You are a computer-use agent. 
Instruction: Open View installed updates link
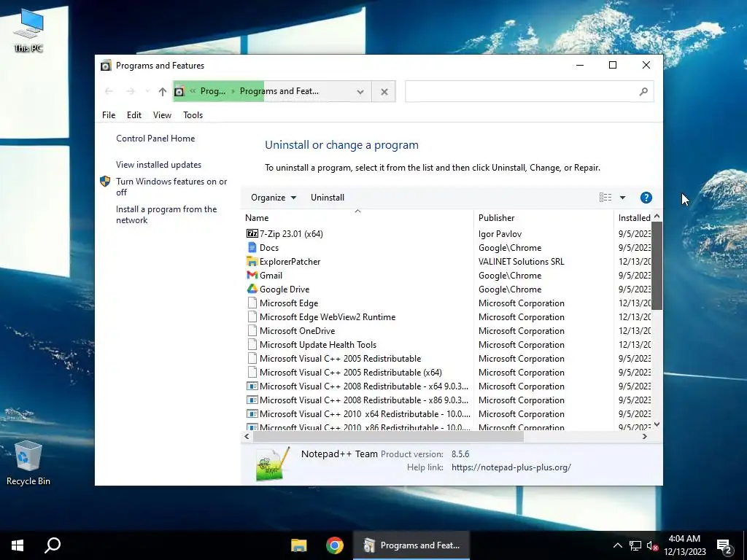[x=158, y=165]
